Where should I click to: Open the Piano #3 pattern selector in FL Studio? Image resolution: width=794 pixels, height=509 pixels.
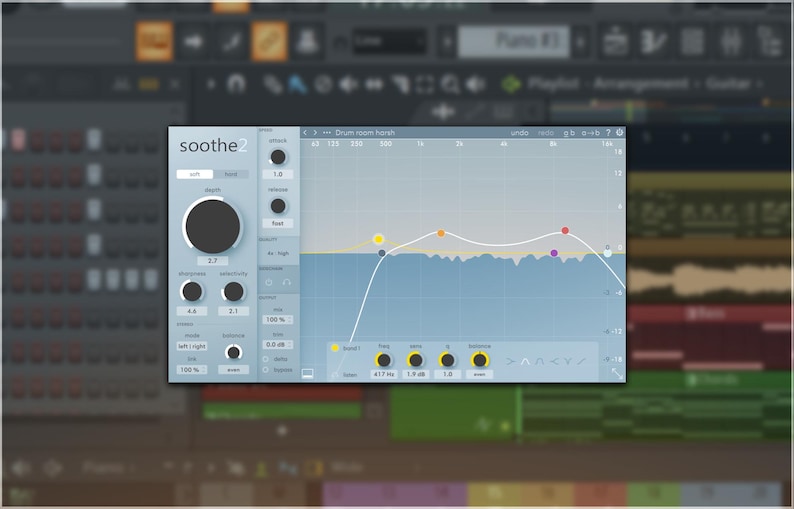514,41
